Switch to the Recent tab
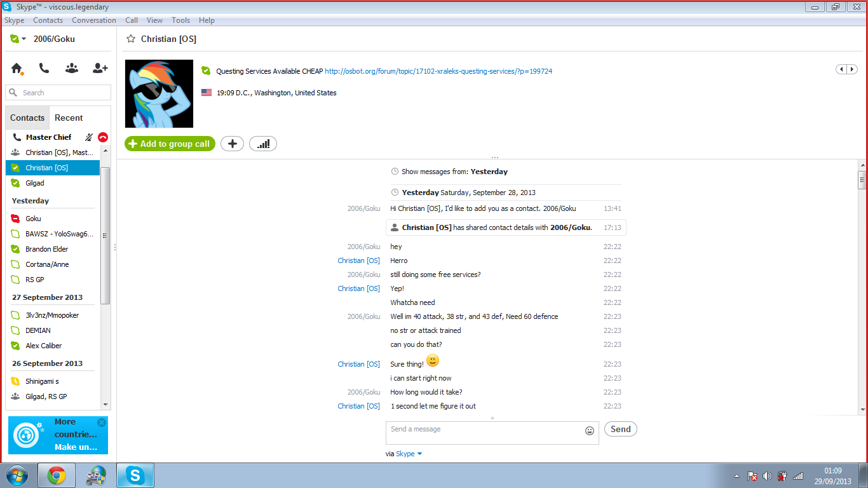Image resolution: width=868 pixels, height=488 pixels. (x=69, y=118)
